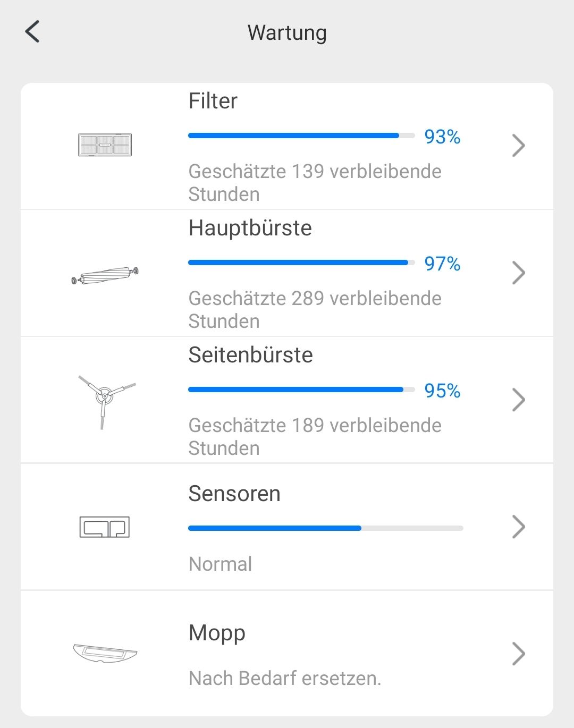Image resolution: width=574 pixels, height=728 pixels.
Task: Select the Hauptbürste heading
Action: (x=250, y=228)
